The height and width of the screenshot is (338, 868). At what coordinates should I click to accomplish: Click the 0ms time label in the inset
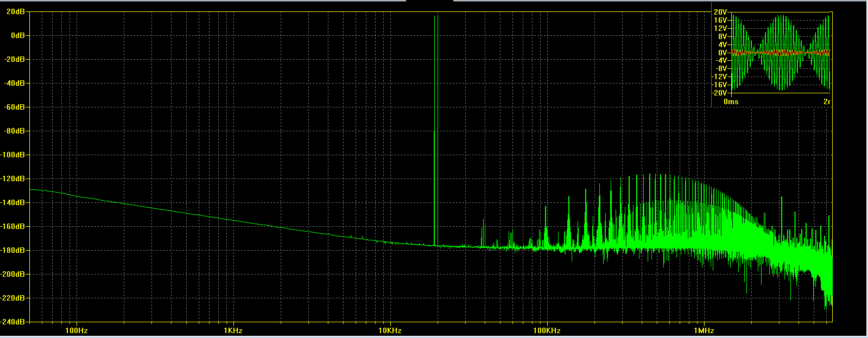tap(731, 101)
